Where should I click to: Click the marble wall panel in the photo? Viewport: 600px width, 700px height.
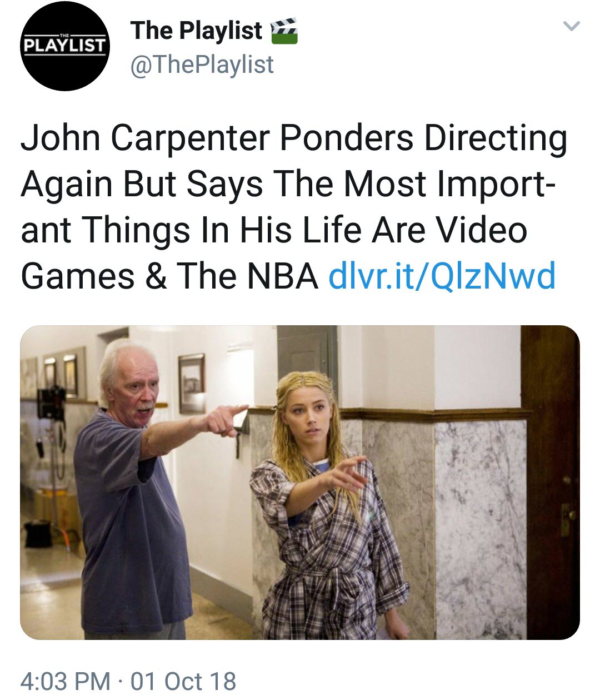coord(480,528)
